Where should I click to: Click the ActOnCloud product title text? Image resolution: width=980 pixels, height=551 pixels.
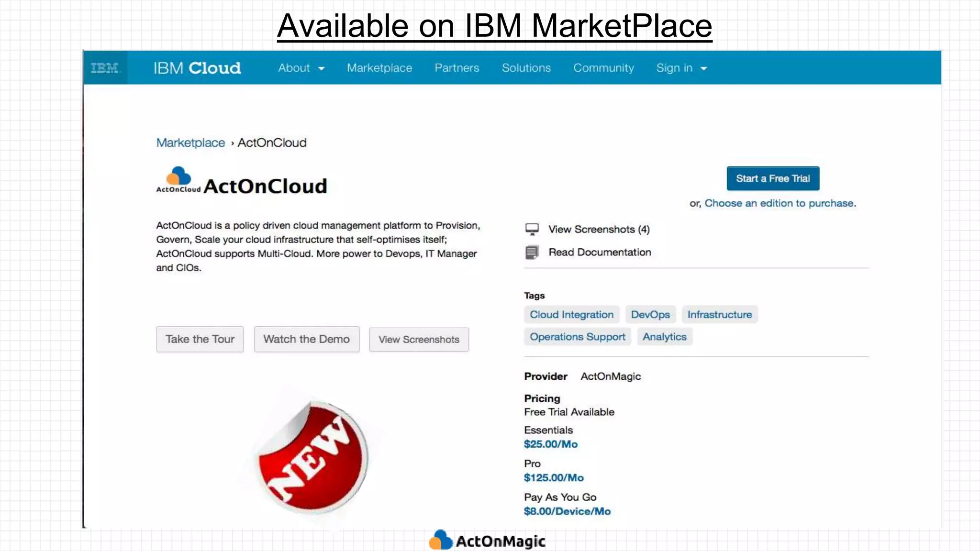266,186
